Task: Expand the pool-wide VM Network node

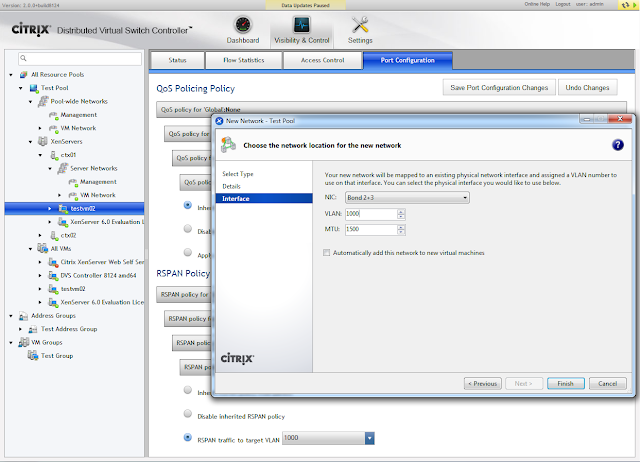Action: pyautogui.click(x=40, y=128)
